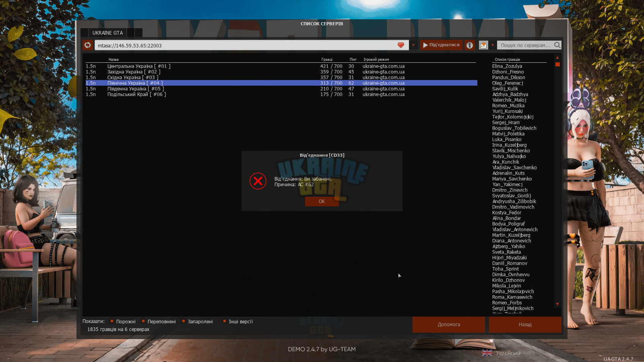
Task: Open the quick connect icon next to info
Action: point(483,45)
